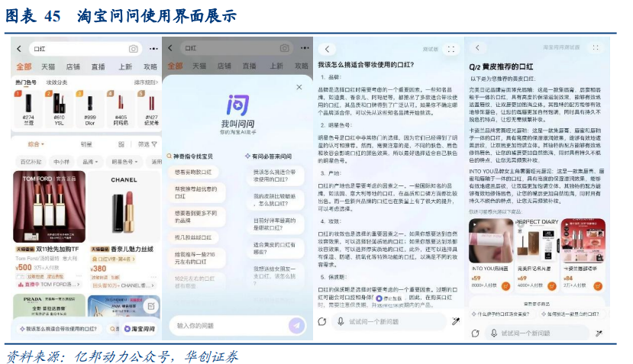Screen dimensions: 633x364
Task: Open three-dot menu in the dimmed second screen
Action: click(x=305, y=48)
